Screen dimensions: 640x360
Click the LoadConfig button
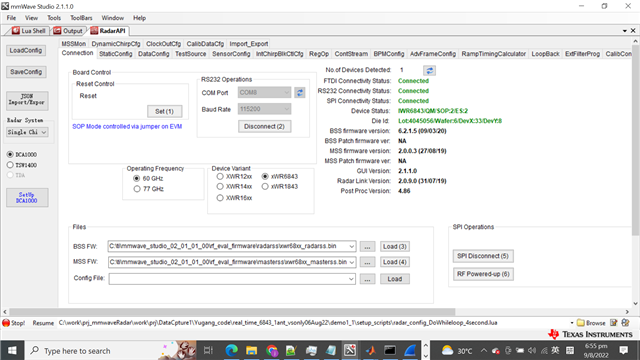26,50
